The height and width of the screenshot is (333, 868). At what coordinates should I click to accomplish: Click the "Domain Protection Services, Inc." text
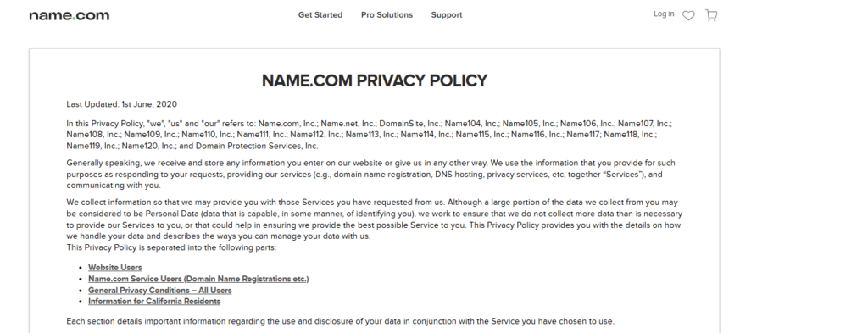tap(257, 146)
